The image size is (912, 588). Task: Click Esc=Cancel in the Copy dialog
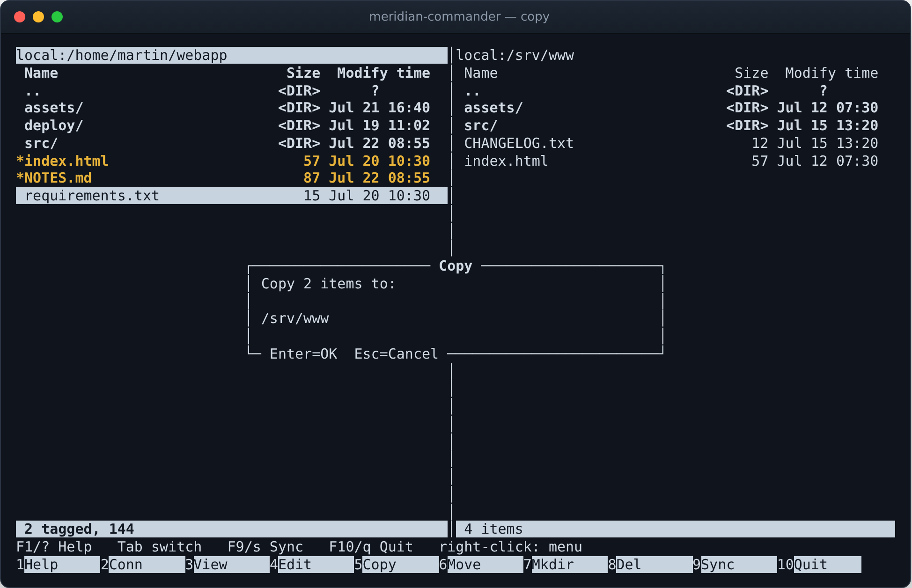396,354
